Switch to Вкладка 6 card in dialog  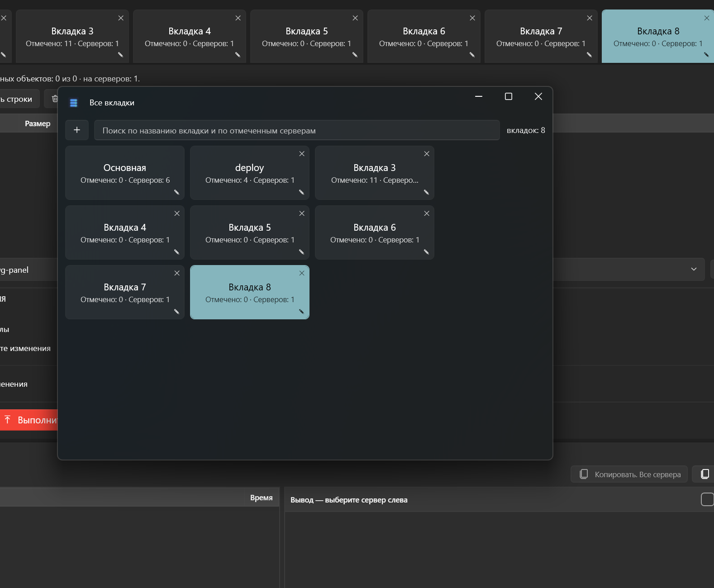(375, 232)
